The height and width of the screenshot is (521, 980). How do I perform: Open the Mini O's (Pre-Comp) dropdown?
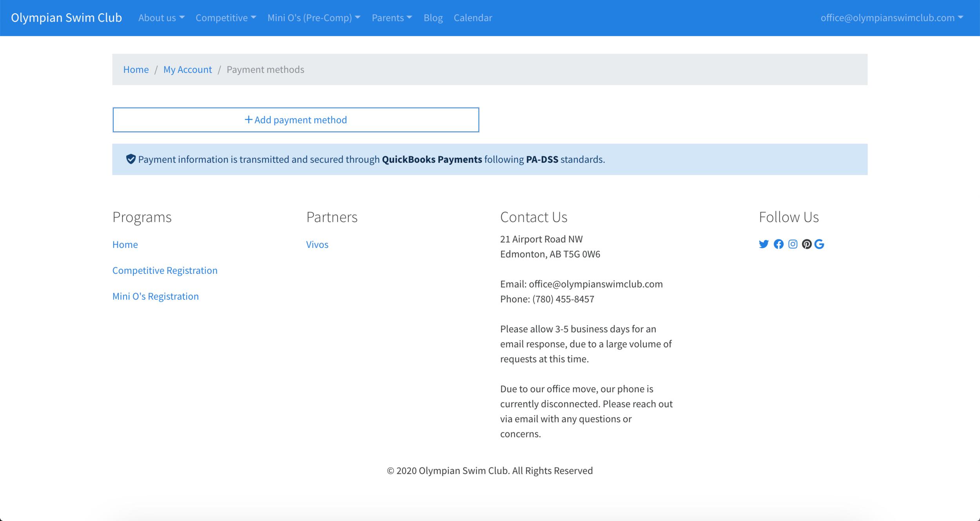coord(314,18)
